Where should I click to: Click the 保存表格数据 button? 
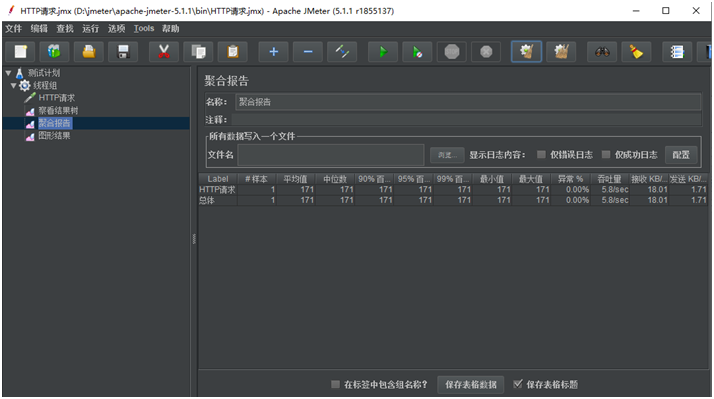pyautogui.click(x=471, y=384)
